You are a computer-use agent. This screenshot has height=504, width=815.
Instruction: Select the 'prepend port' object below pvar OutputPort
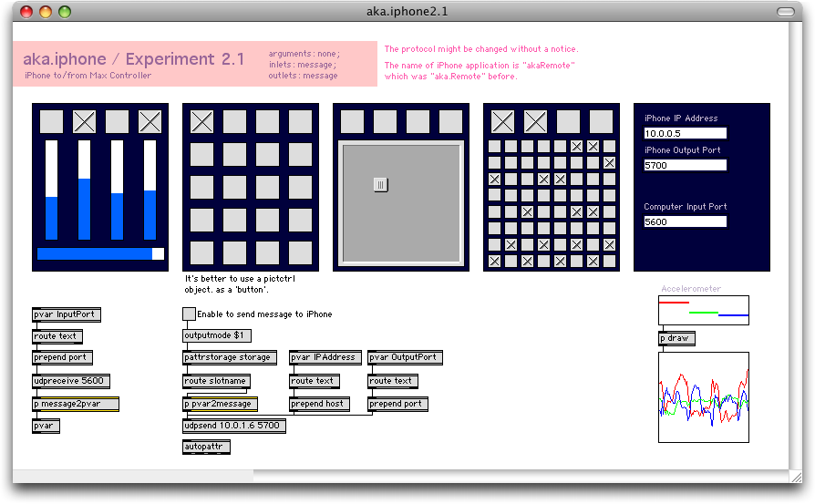pyautogui.click(x=397, y=404)
